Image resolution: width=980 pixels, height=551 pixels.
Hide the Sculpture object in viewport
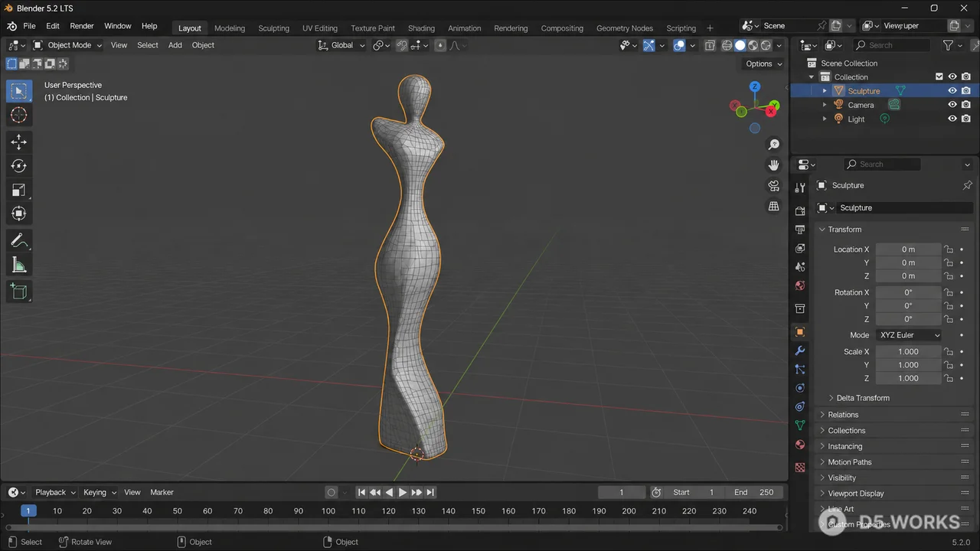(952, 91)
